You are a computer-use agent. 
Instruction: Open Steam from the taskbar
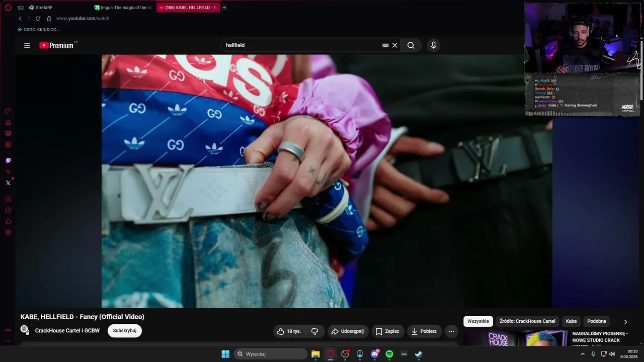419,354
